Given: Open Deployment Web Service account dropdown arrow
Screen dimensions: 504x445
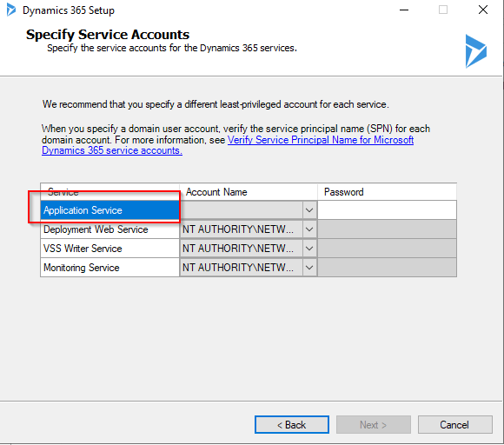Looking at the screenshot, I should pos(309,229).
